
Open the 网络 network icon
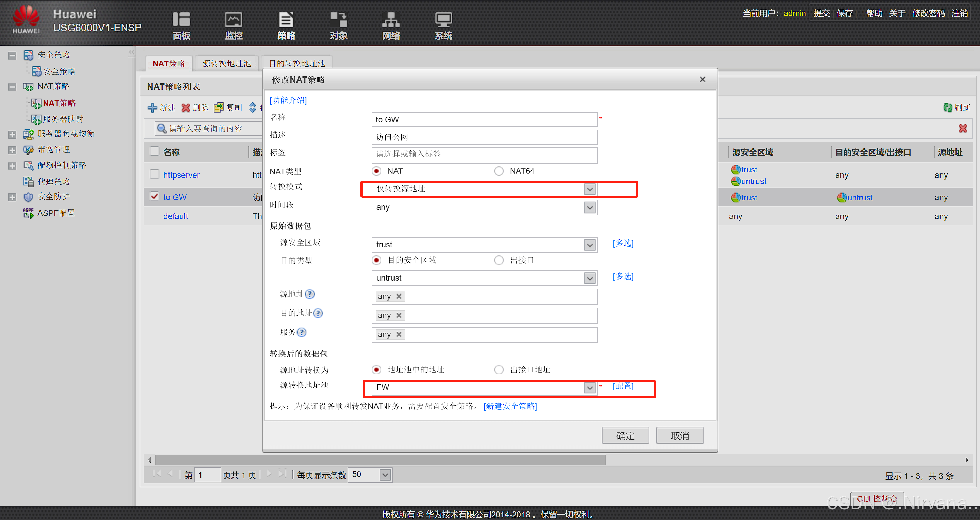391,20
